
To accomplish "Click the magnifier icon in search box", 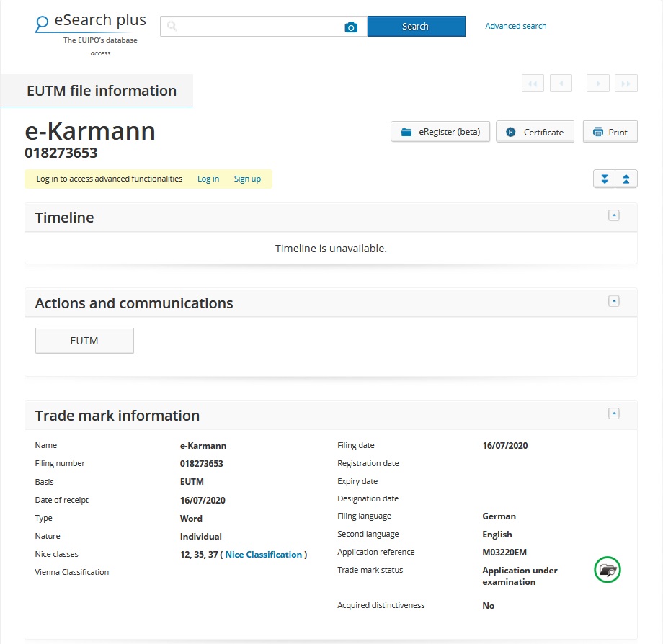I will (x=172, y=27).
